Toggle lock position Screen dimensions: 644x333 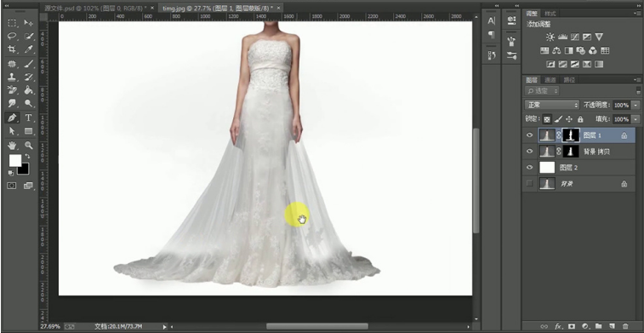[x=569, y=119]
